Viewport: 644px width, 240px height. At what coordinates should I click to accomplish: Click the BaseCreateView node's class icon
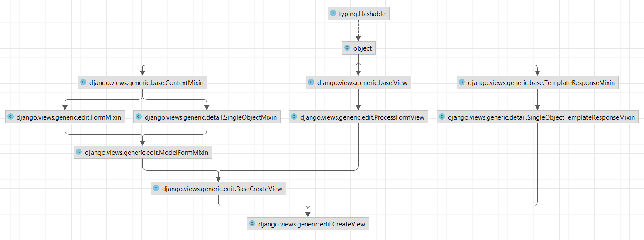click(156, 189)
